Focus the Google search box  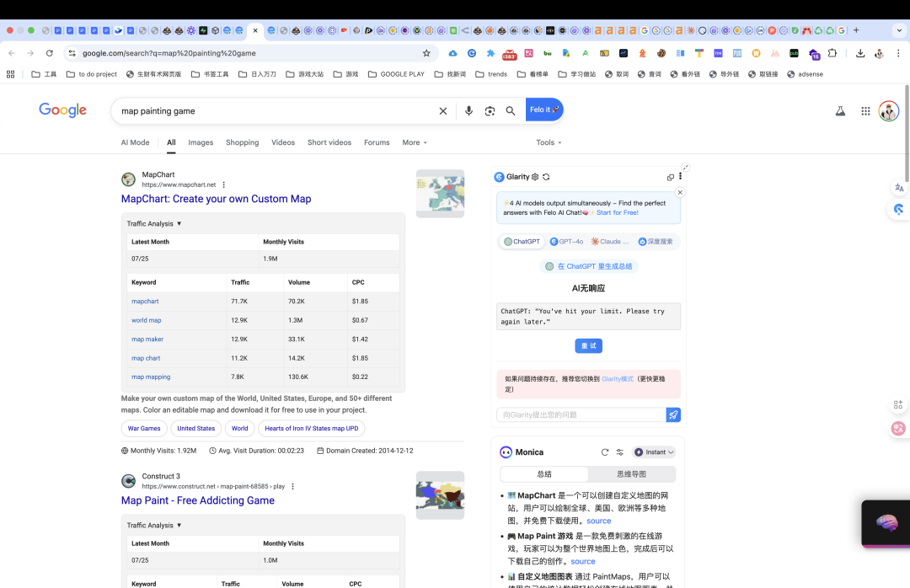pyautogui.click(x=276, y=111)
